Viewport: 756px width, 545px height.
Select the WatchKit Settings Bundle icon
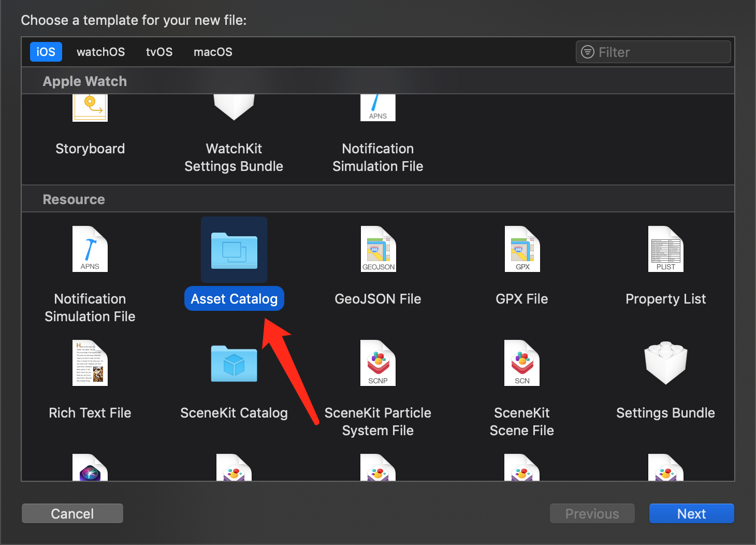click(234, 107)
